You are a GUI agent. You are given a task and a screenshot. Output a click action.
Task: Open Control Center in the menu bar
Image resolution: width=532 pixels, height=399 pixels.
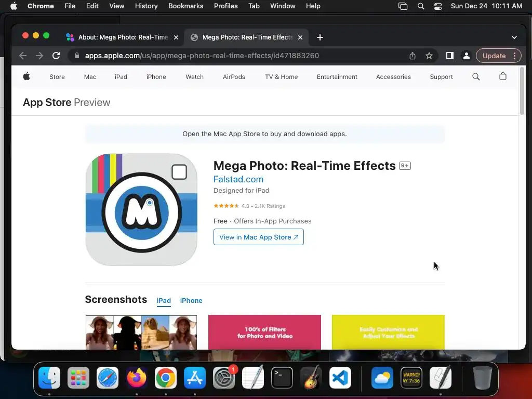click(x=438, y=6)
